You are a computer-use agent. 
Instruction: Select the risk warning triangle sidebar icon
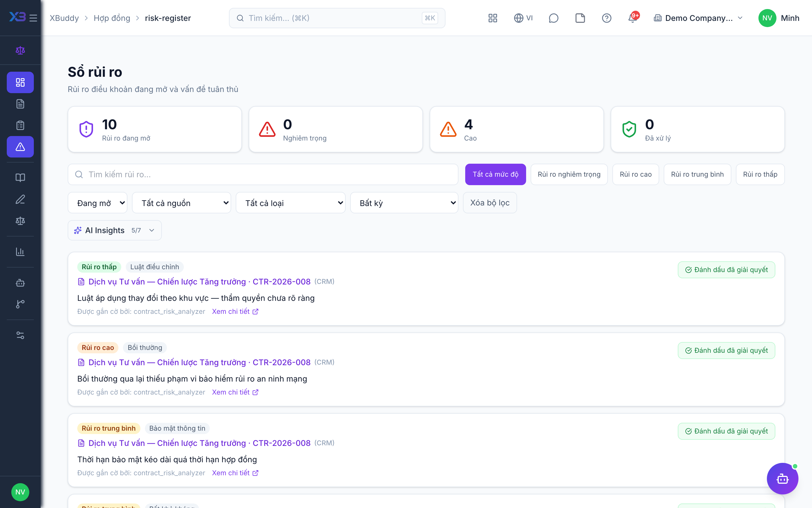click(20, 147)
